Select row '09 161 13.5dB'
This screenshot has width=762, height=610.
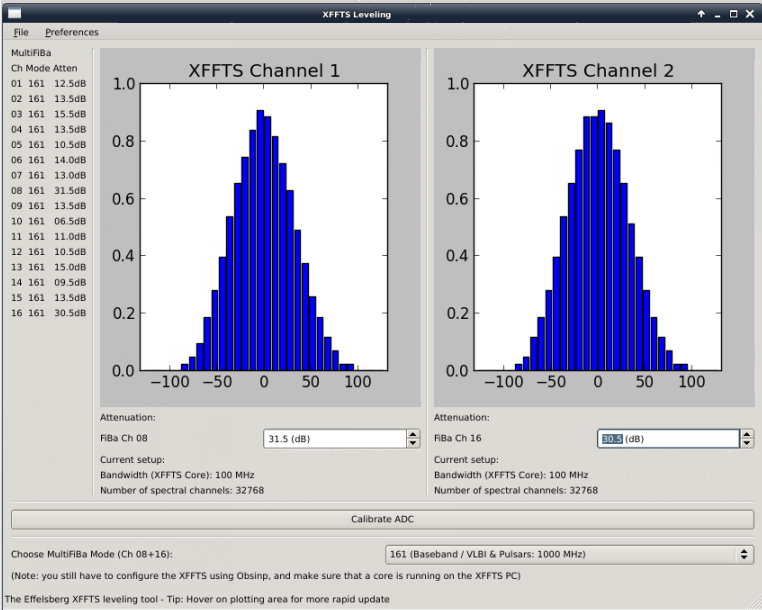point(49,206)
